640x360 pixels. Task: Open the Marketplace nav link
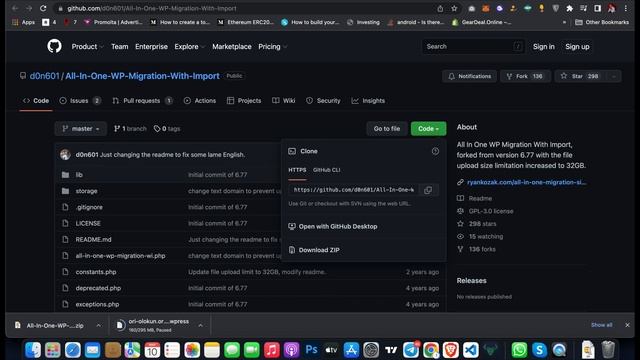point(232,47)
